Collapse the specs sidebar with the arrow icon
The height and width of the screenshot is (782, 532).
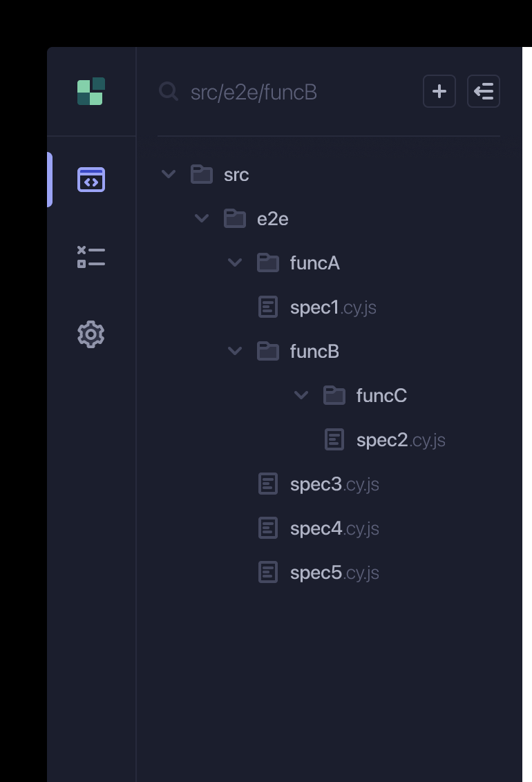coord(483,90)
